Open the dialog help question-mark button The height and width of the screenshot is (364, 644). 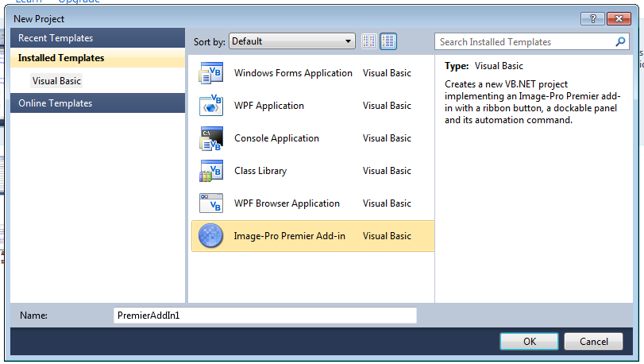pos(592,18)
